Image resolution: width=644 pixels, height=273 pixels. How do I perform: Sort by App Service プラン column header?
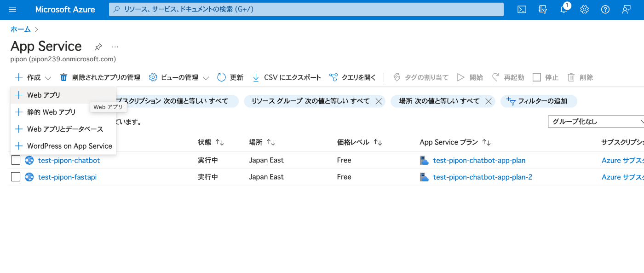tap(455, 142)
